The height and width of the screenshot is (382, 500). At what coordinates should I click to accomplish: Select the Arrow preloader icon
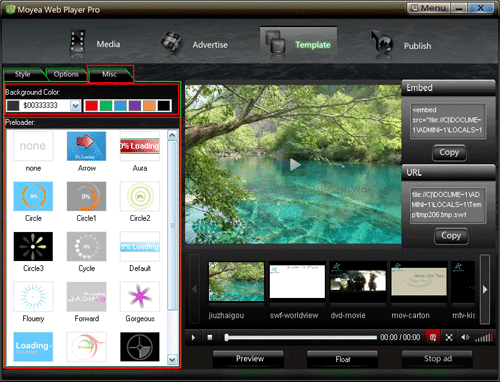pos(86,146)
